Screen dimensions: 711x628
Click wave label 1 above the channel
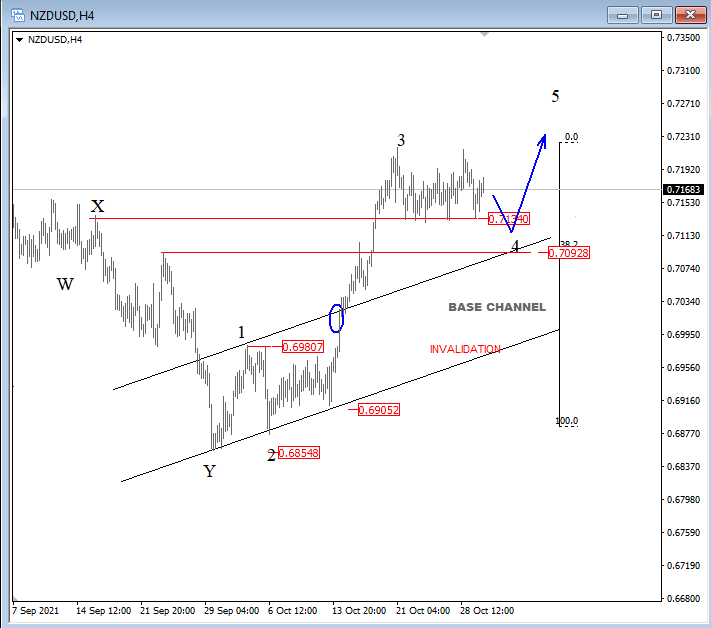click(x=242, y=332)
